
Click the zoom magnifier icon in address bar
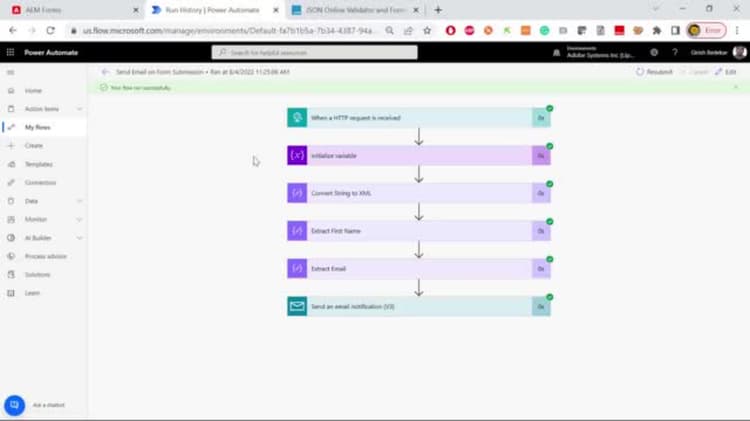(x=390, y=31)
